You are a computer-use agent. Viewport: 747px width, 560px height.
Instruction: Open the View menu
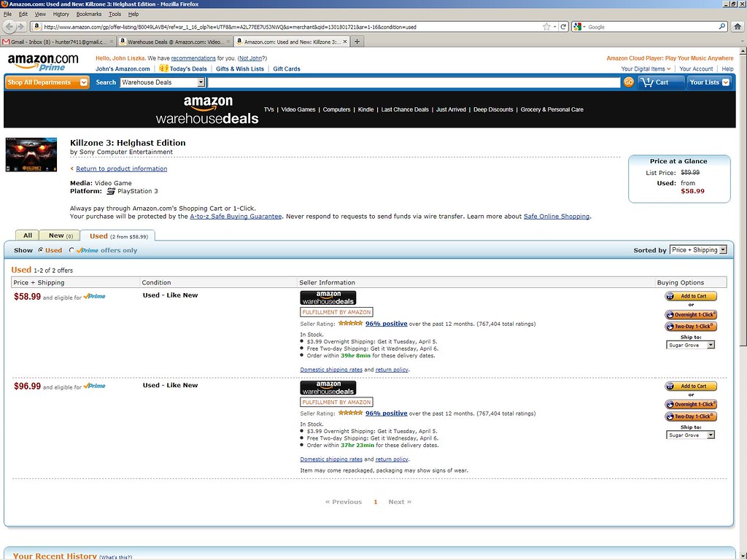(40, 15)
